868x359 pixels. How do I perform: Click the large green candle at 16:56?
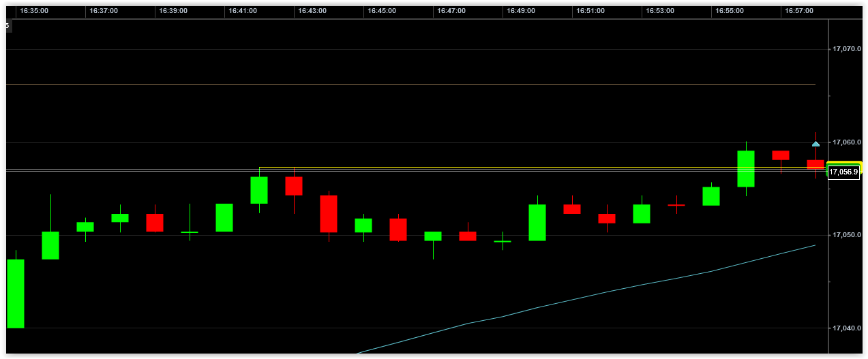pos(746,168)
